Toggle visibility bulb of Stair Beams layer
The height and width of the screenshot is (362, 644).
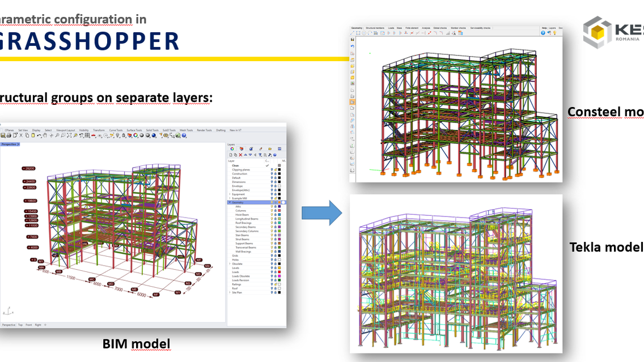tap(272, 235)
